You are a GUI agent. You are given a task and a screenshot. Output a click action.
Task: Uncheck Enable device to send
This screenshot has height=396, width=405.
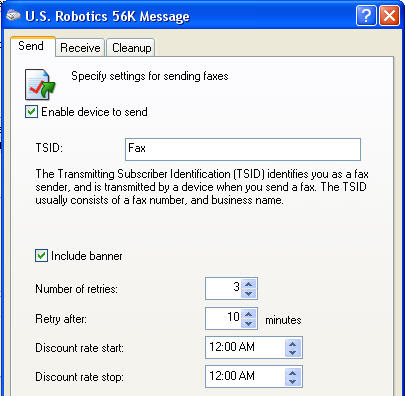[31, 112]
